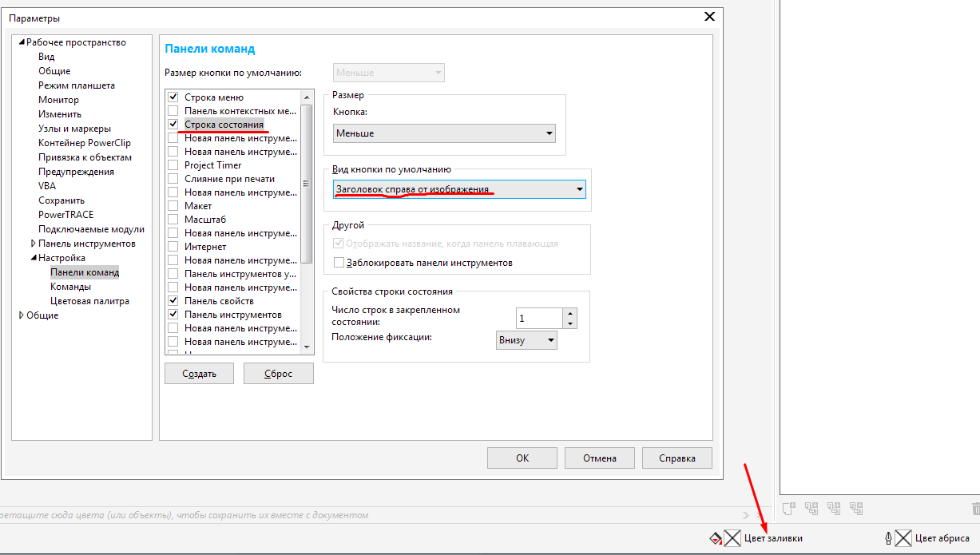Click the OK button
Screen dimensions: 980x555
tap(522, 458)
